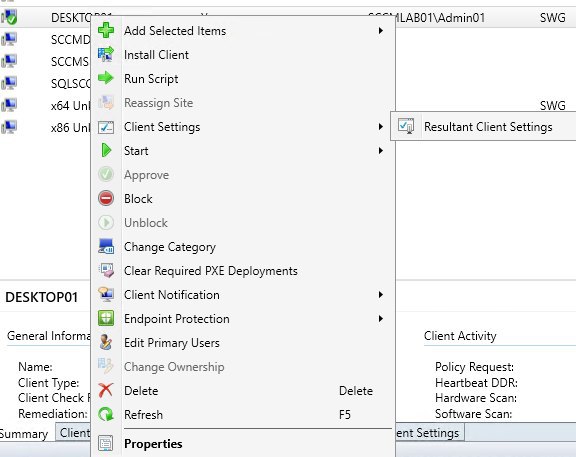Click the red X Delete icon

pyautogui.click(x=106, y=391)
